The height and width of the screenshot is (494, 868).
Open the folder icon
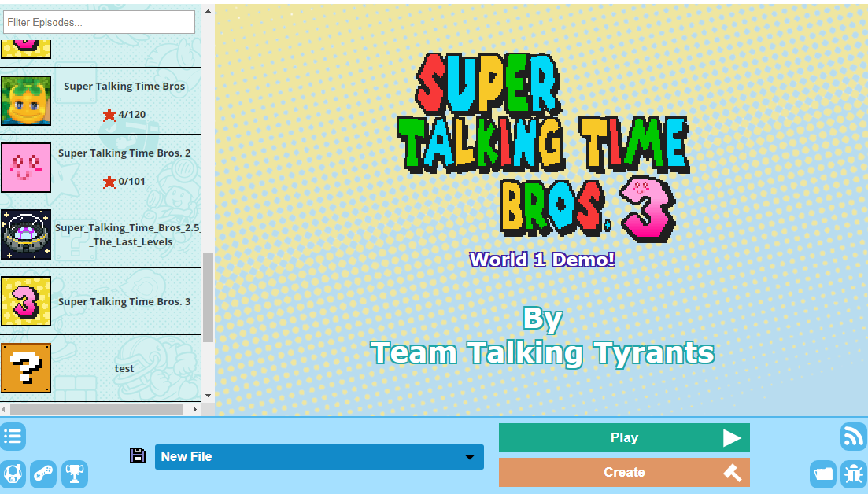[822, 474]
